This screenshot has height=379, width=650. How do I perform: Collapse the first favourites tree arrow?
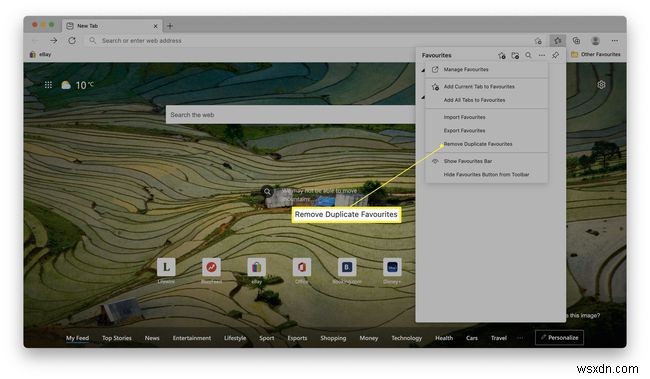coord(423,70)
